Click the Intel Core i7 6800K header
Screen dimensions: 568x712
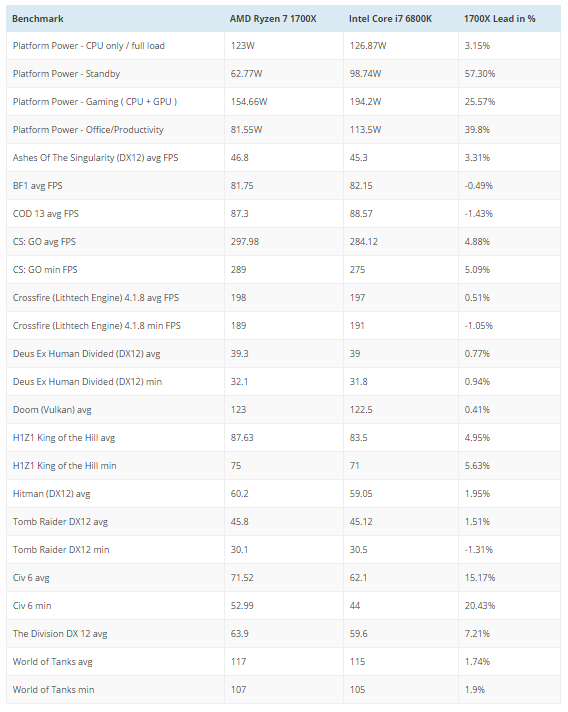[x=390, y=19]
